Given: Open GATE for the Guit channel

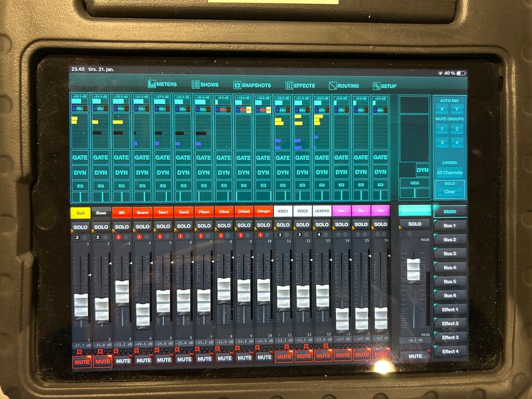Looking at the screenshot, I should [x=80, y=157].
